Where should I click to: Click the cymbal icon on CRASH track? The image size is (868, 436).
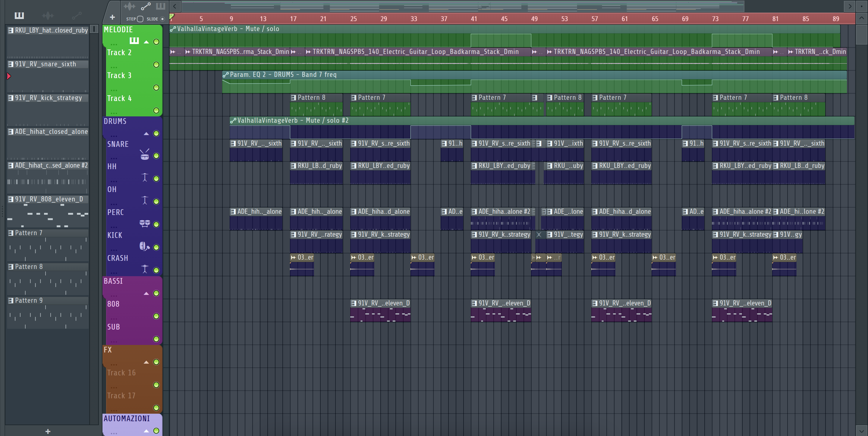coord(145,269)
